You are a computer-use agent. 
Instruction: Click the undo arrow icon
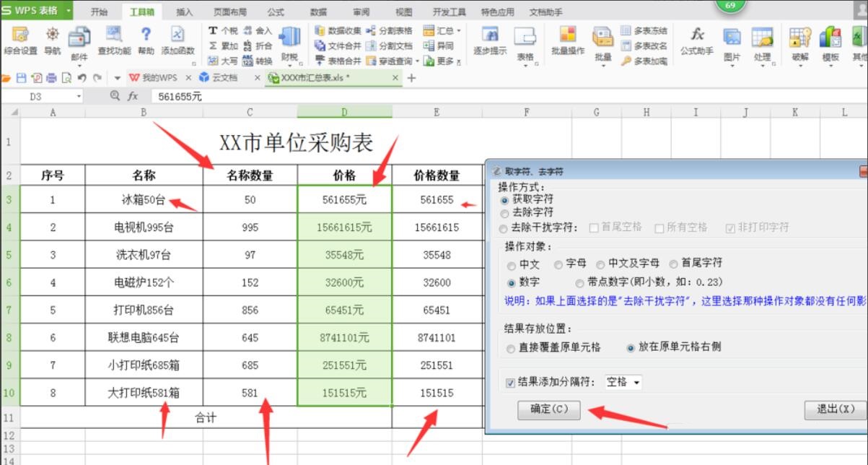82,78
